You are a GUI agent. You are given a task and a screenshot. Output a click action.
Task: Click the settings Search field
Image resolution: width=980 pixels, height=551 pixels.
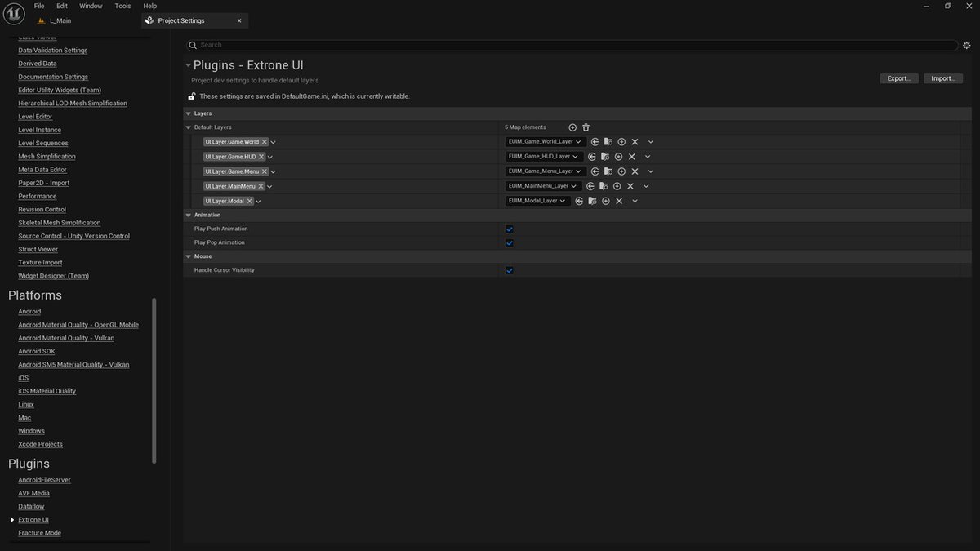(x=572, y=45)
